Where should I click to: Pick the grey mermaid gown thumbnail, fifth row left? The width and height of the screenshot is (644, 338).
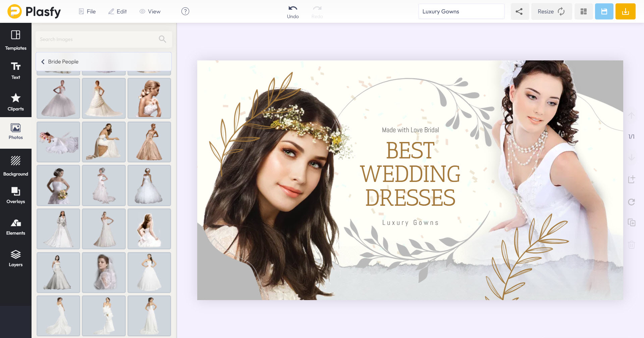tap(58, 273)
